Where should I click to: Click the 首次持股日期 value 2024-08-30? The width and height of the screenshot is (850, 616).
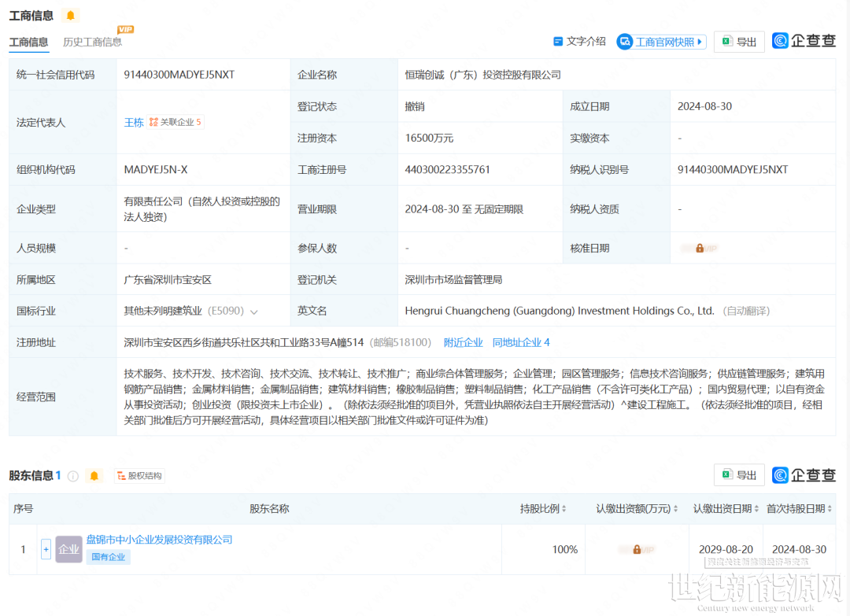799,549
